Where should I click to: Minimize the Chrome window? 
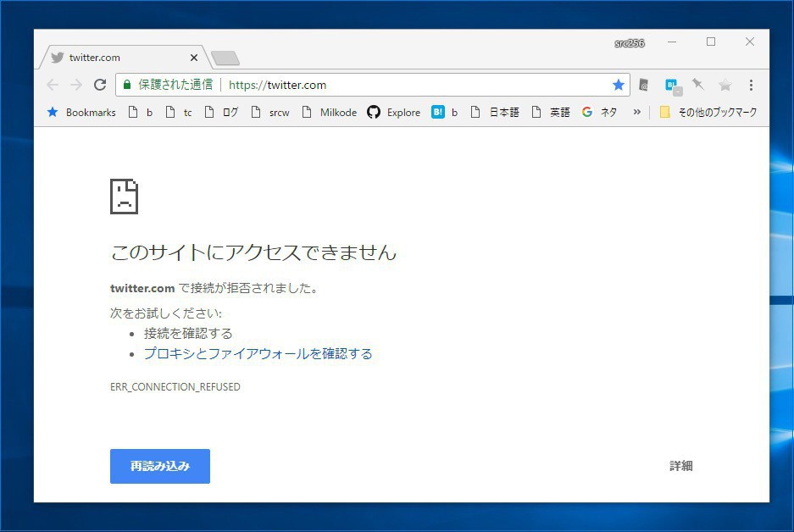(672, 42)
